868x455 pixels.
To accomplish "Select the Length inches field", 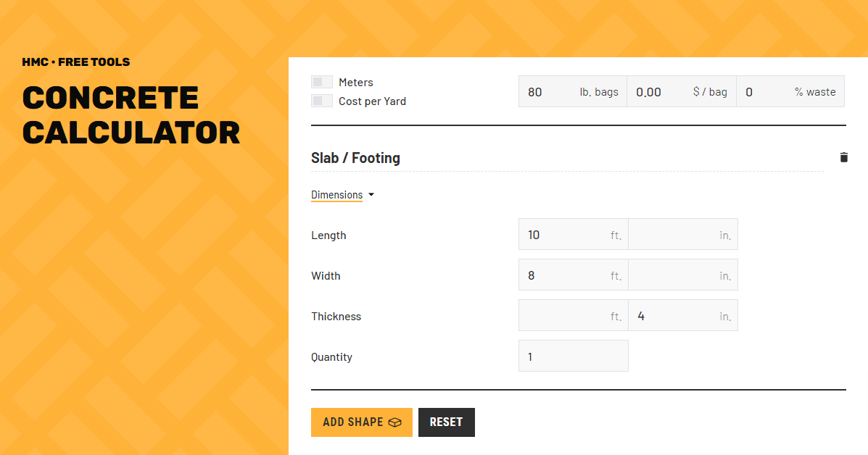I will click(x=682, y=234).
